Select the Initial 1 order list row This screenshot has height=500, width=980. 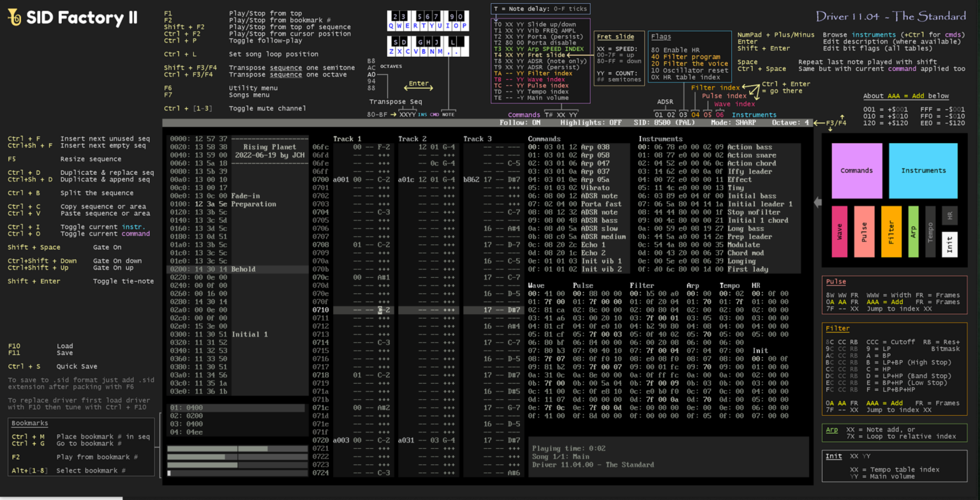[238, 335]
